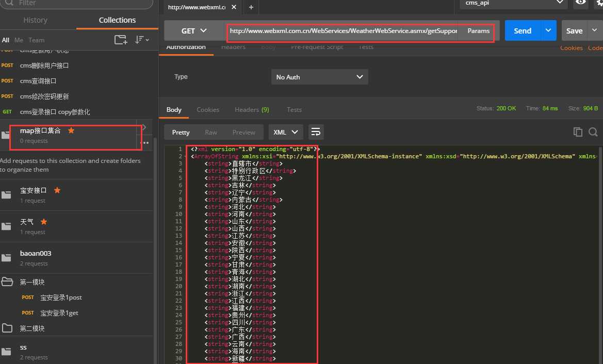Switch to the History tab
The width and height of the screenshot is (603, 364).
tap(36, 20)
